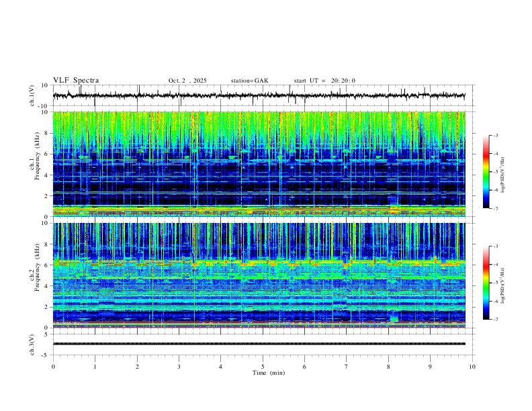Click the 'start UT = 20:20:0' header text

point(324,81)
